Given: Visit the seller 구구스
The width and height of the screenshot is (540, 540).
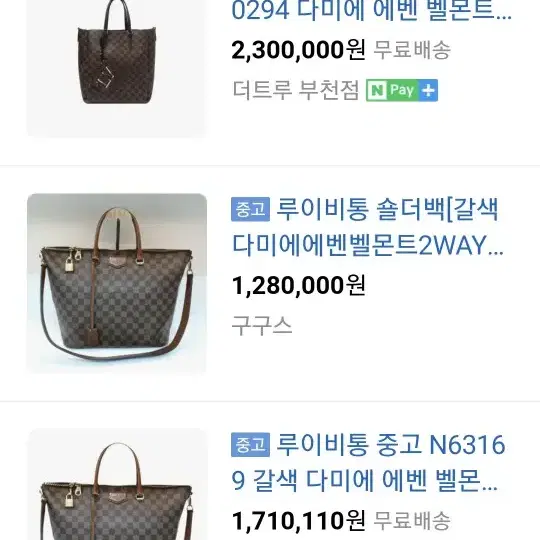Looking at the screenshot, I should click(x=262, y=325).
